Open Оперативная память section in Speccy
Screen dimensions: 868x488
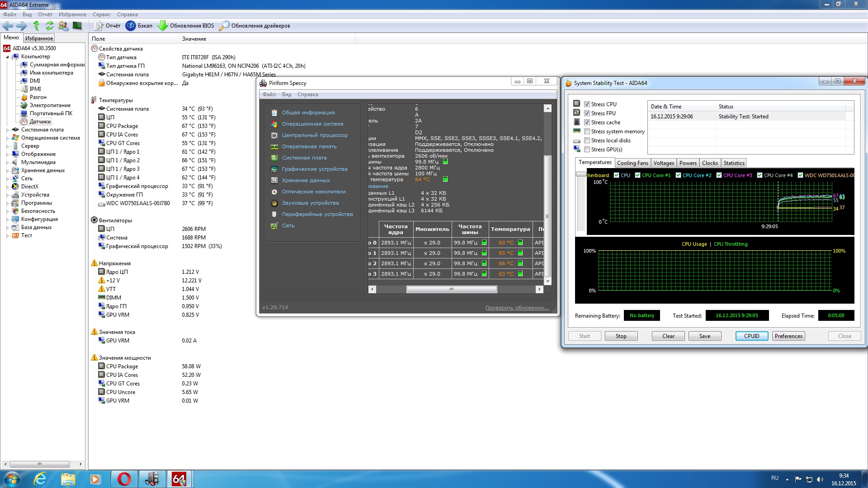point(309,146)
